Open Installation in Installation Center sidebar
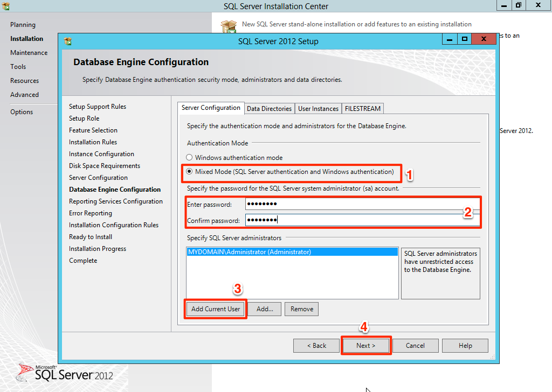Screen dimensions: 552x392 [27, 39]
